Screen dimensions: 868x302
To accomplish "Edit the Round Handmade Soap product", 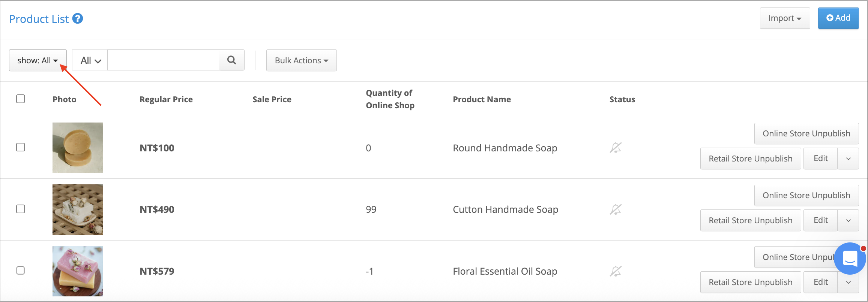I will [821, 158].
